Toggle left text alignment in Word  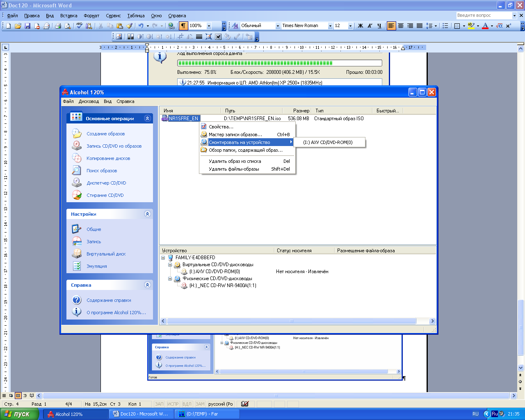click(x=391, y=25)
